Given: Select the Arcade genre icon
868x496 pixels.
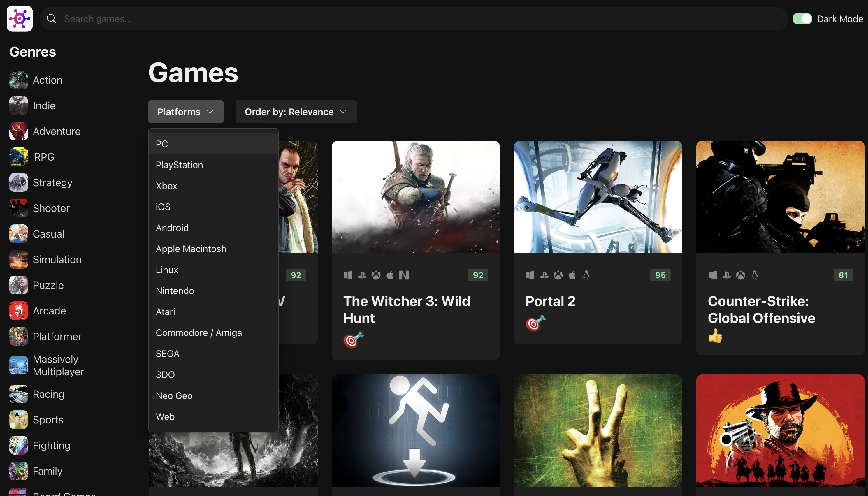Looking at the screenshot, I should (18, 310).
